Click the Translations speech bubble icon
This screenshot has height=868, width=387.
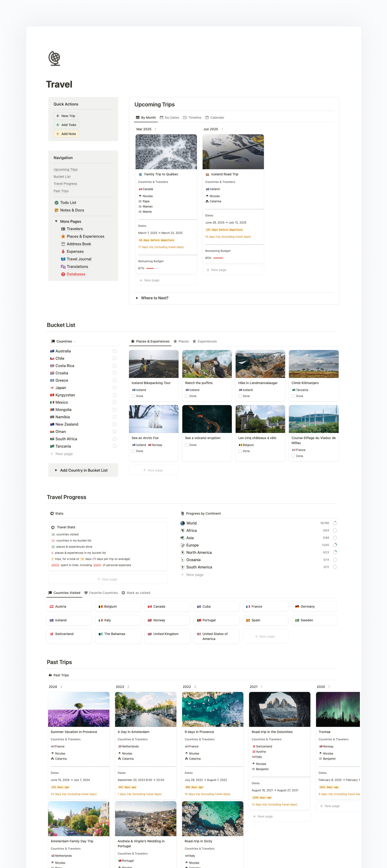click(x=63, y=267)
